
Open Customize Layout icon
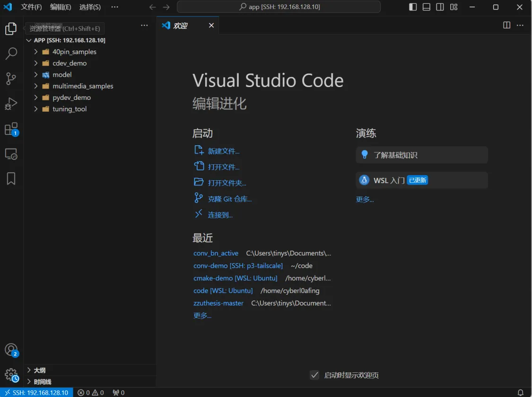(454, 7)
